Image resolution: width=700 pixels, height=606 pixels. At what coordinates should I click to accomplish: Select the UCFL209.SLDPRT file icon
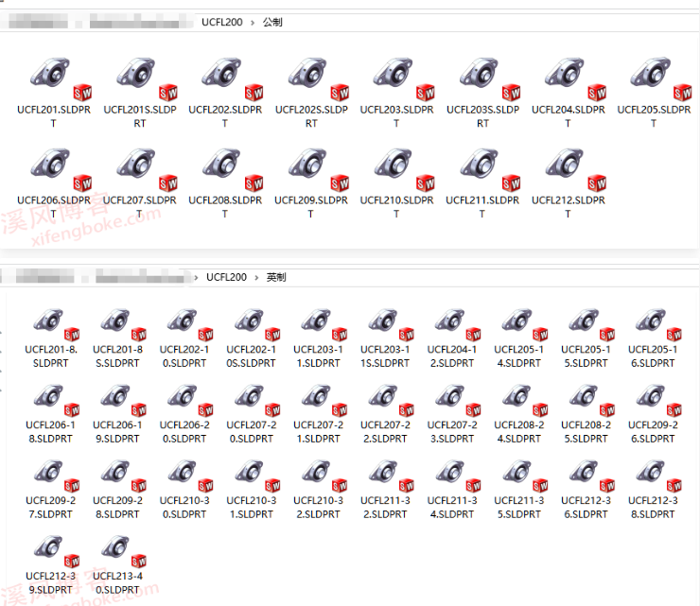tap(318, 169)
